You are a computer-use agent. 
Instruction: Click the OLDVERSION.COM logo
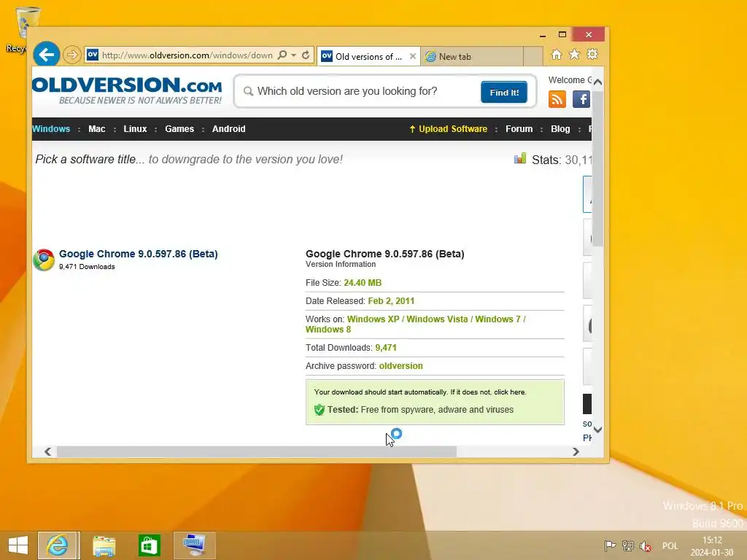pyautogui.click(x=127, y=90)
